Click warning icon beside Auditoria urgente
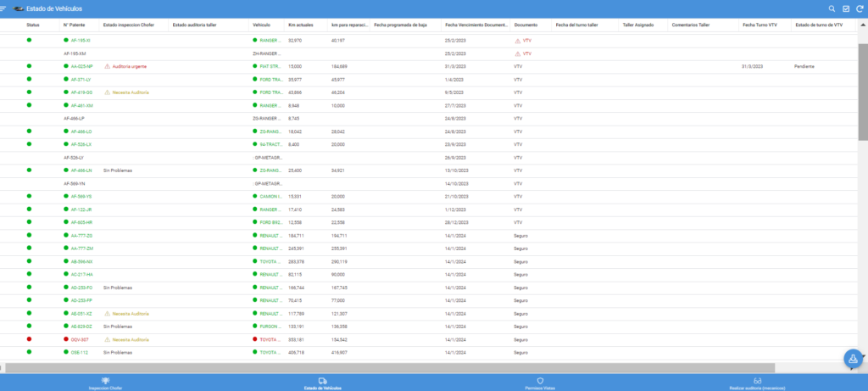Screen dimensions: 868x391 click(x=107, y=66)
